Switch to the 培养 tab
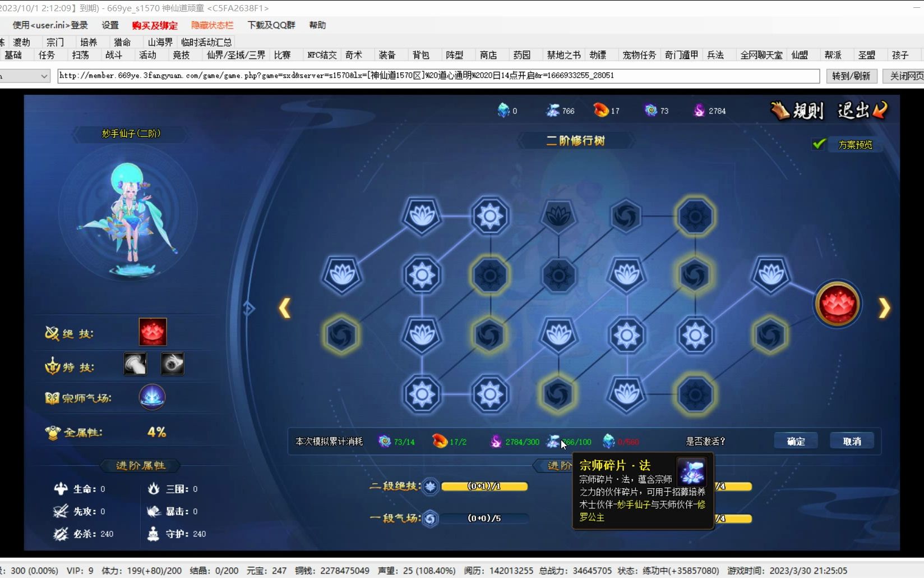This screenshot has height=578, width=924. pos(89,42)
